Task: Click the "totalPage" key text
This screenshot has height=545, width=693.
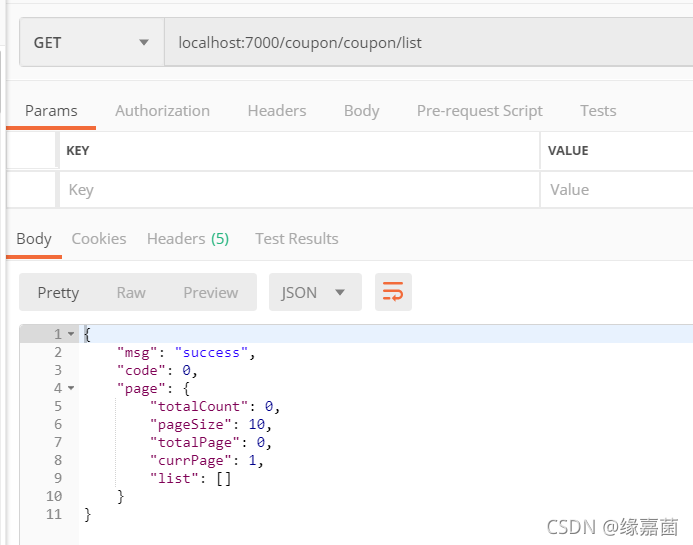Action: [195, 442]
